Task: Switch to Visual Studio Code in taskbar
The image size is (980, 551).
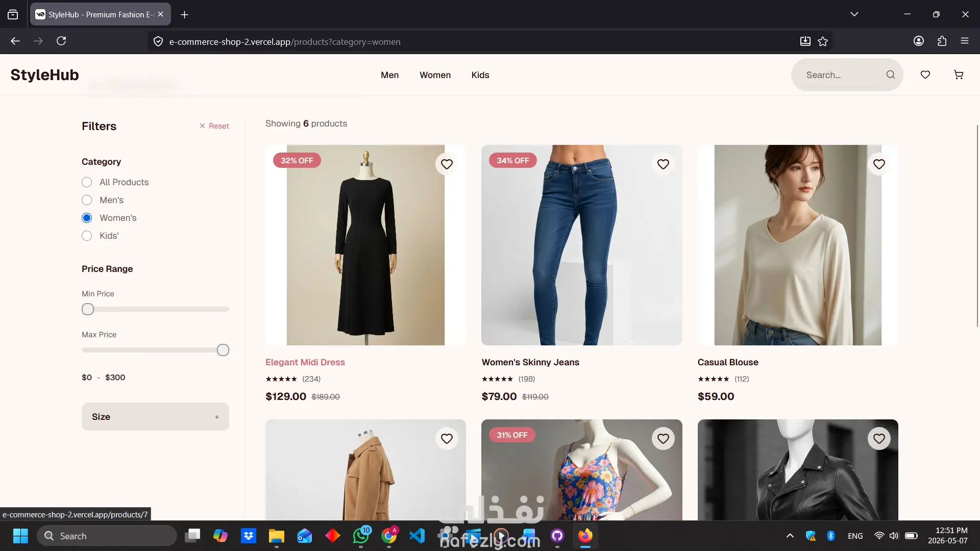Action: click(x=417, y=536)
